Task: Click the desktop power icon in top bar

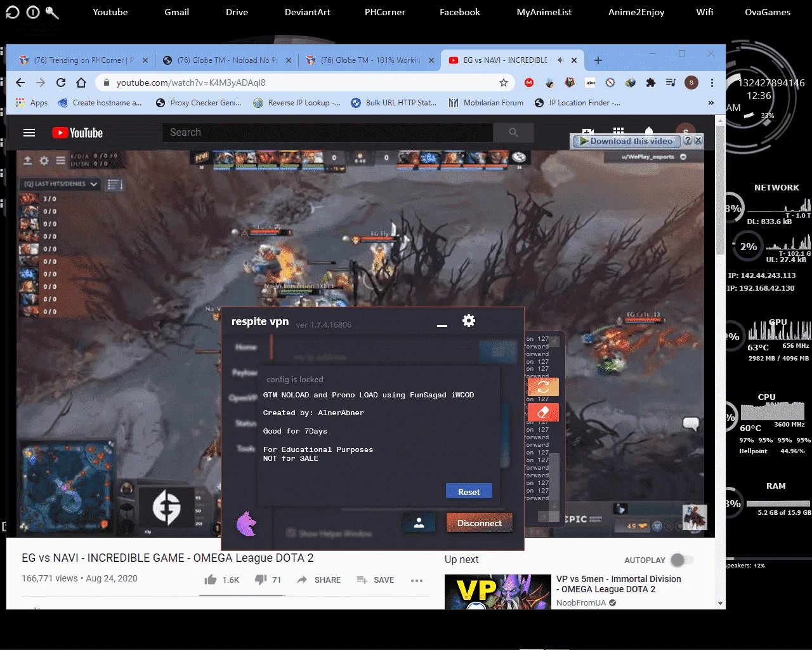Action: 33,12
